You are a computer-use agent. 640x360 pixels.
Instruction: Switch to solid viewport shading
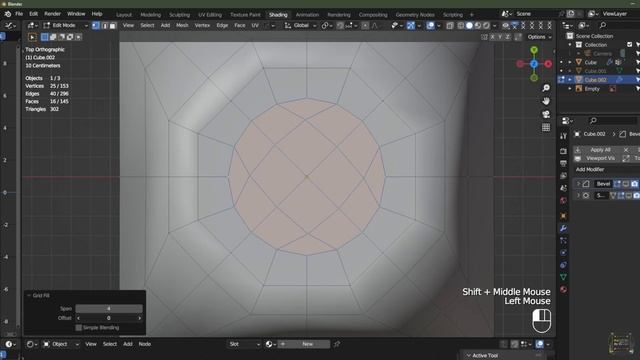pos(469,25)
